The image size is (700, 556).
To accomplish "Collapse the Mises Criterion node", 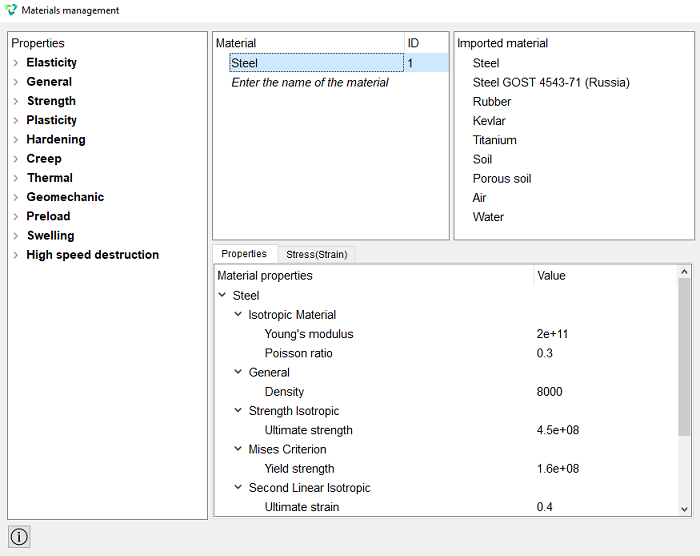I will [238, 449].
